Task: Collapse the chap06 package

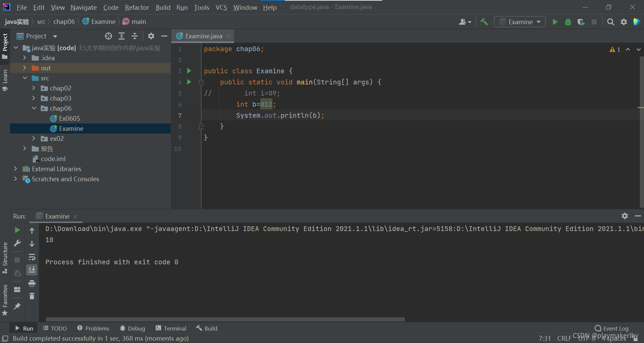Action: [x=34, y=108]
